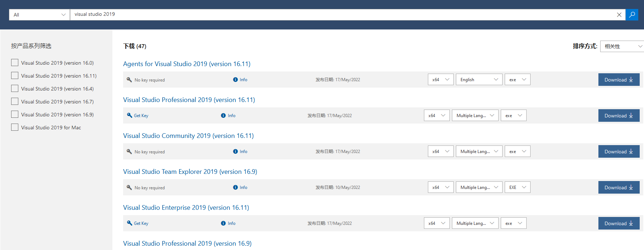Screen dimensions: 644x250
Task: Open the sort order dropdown 相关性
Action: pos(622,46)
